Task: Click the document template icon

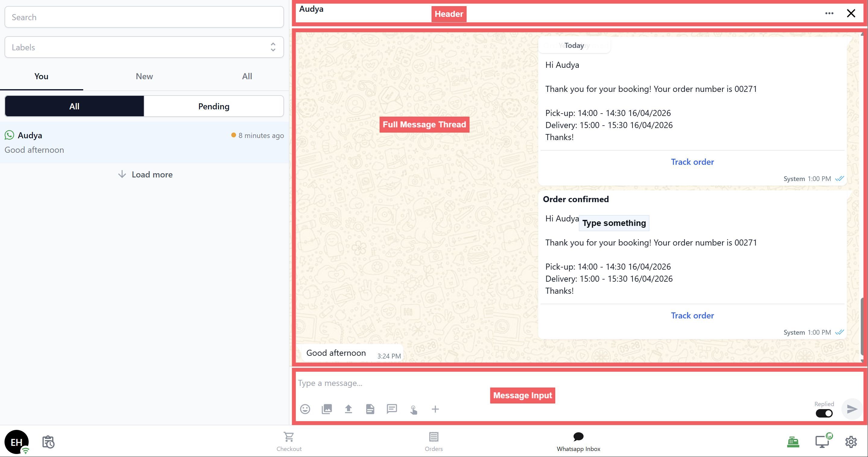Action: [x=370, y=409]
